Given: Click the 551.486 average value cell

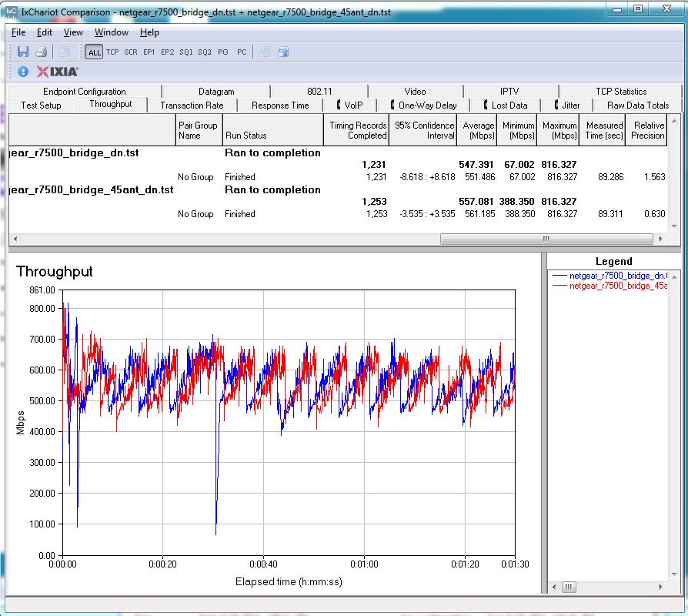Looking at the screenshot, I should (479, 177).
